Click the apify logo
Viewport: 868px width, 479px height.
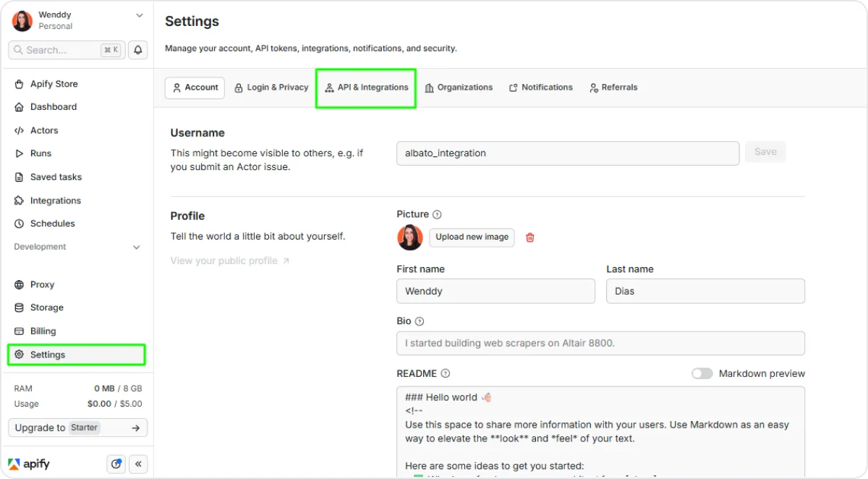(29, 465)
